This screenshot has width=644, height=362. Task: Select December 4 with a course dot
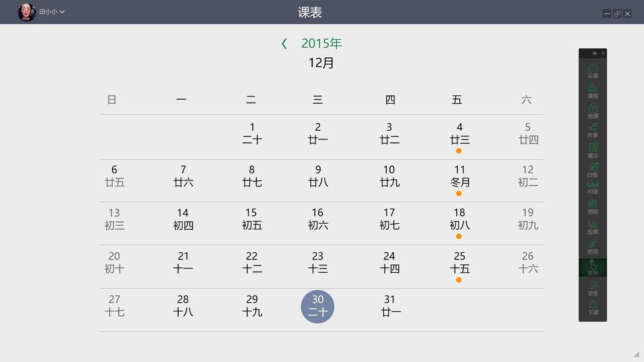(x=459, y=135)
